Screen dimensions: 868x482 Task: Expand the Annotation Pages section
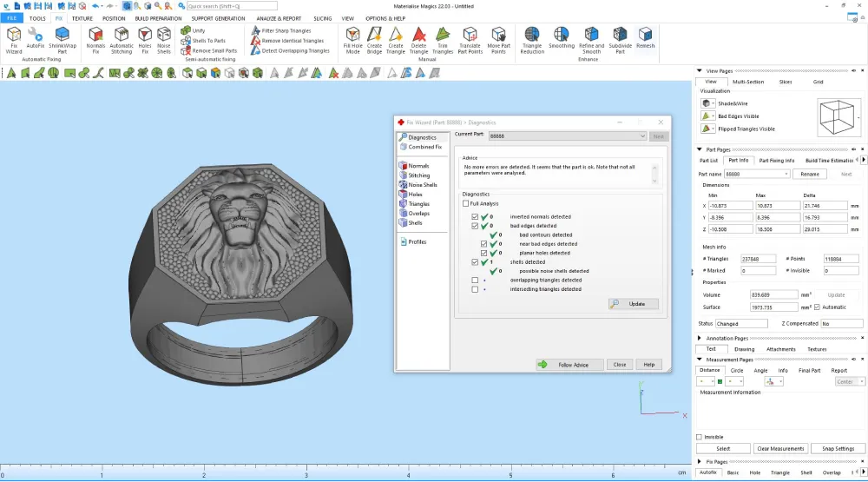(x=699, y=338)
